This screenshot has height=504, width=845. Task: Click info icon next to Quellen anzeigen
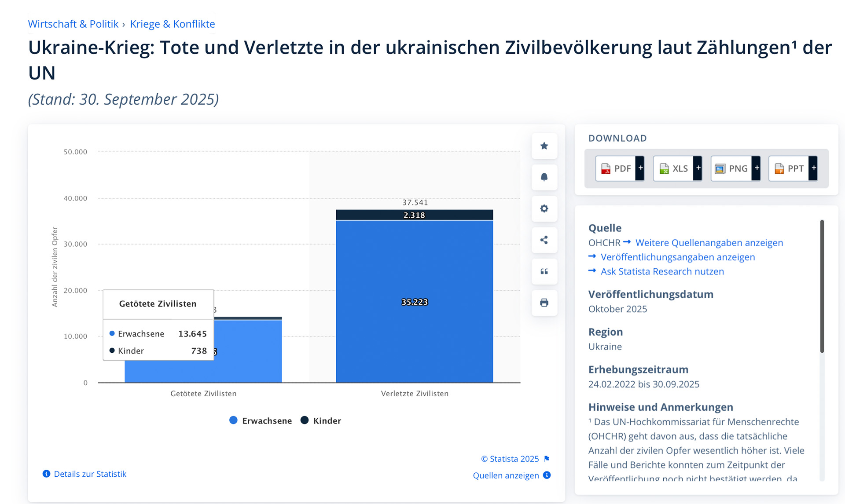(547, 475)
